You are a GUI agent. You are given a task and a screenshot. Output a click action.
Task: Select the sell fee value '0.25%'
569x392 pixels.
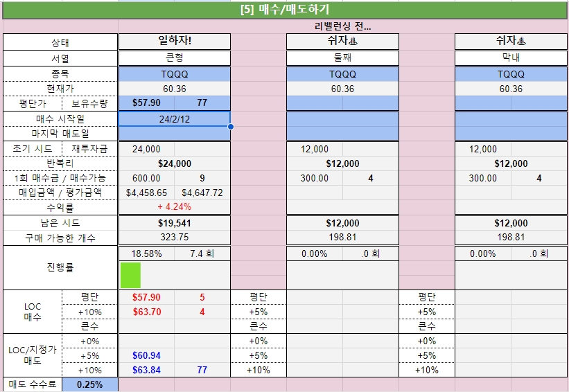(x=90, y=384)
